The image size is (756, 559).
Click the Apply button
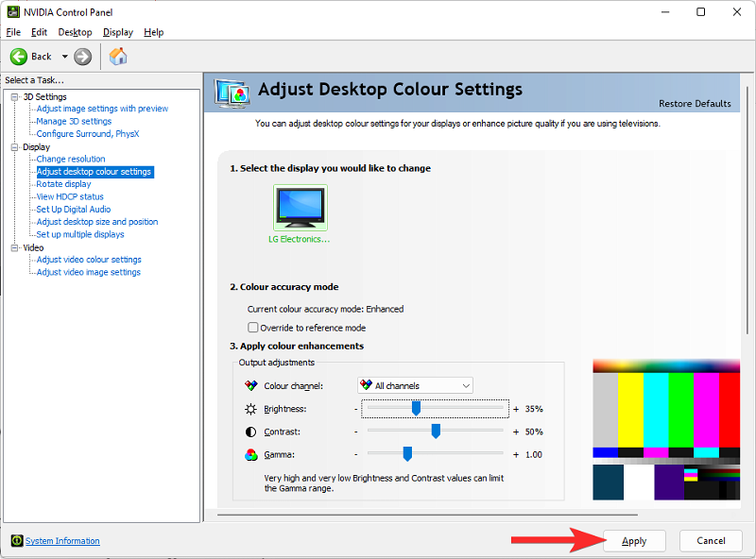click(x=634, y=540)
